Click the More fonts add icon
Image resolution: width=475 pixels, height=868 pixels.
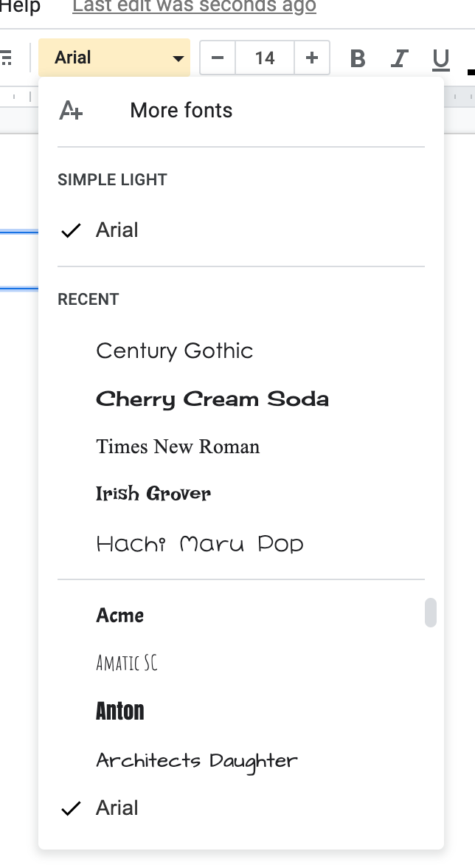click(x=71, y=111)
